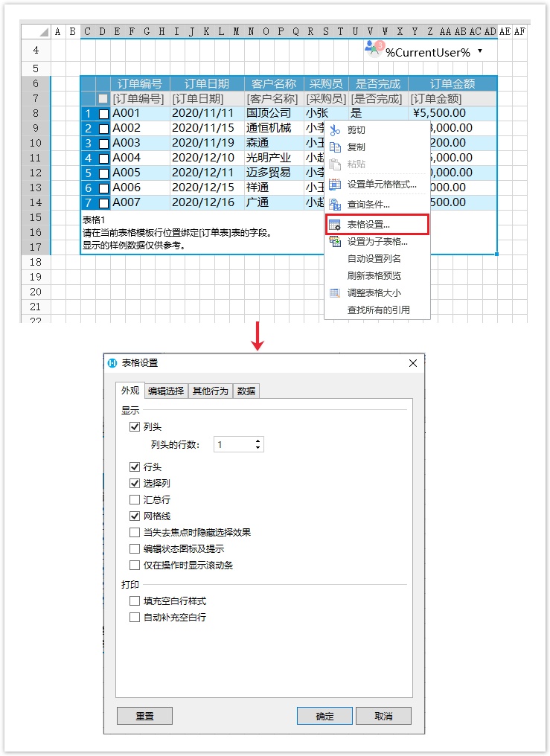Click the 复制 copy icon in context menu

(x=335, y=147)
